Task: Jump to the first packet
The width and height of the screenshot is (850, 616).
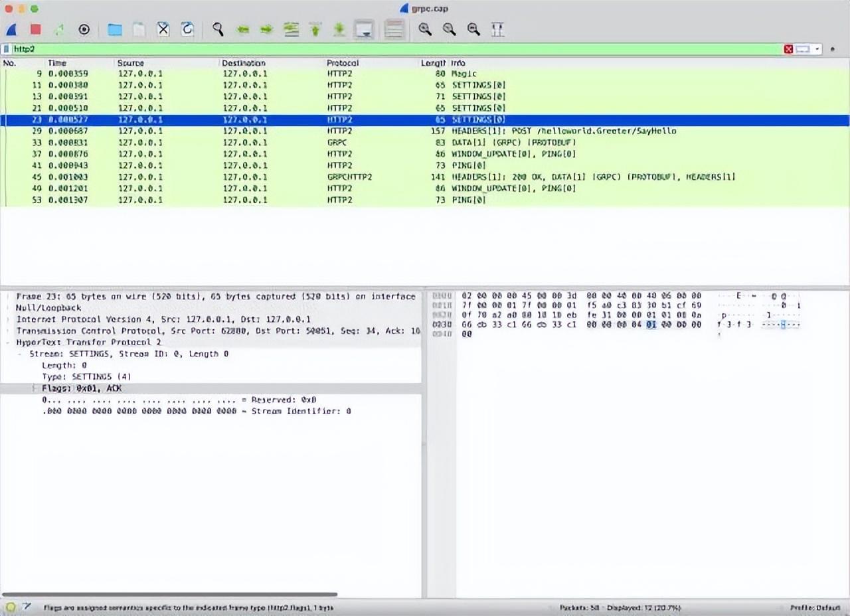Action: [315, 29]
